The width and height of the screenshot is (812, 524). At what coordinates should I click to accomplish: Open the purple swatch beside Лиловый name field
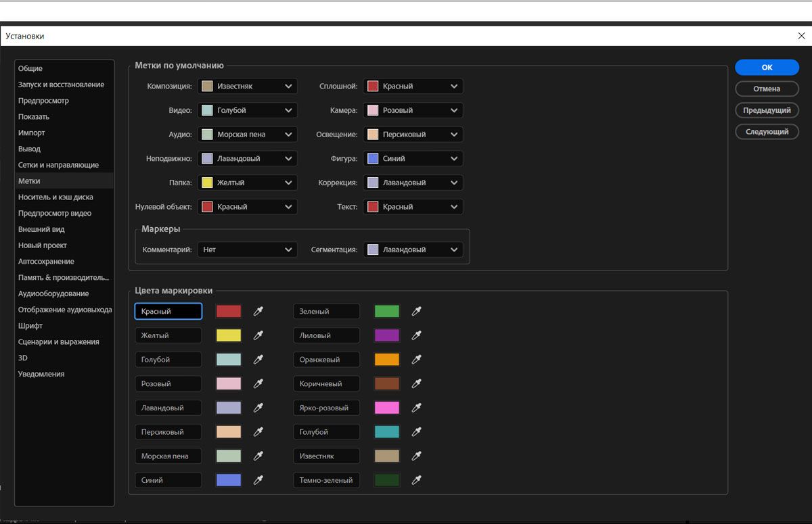coord(387,335)
